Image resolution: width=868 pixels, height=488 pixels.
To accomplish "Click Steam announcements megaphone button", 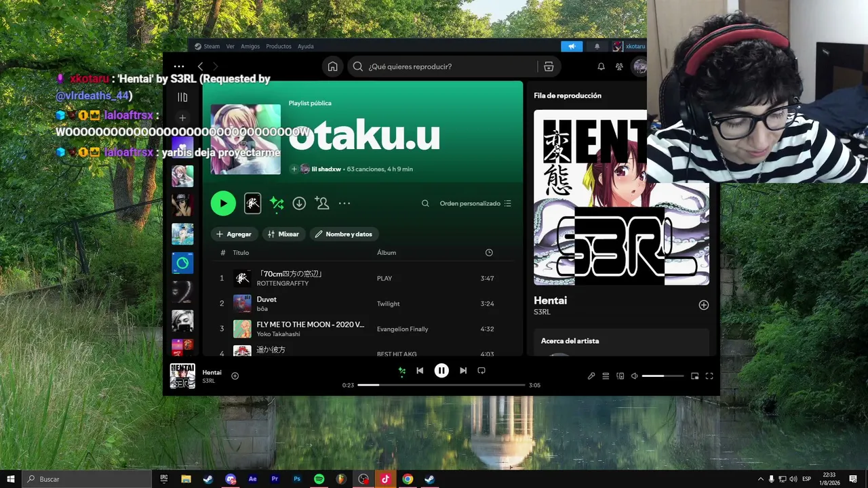I will (x=572, y=46).
